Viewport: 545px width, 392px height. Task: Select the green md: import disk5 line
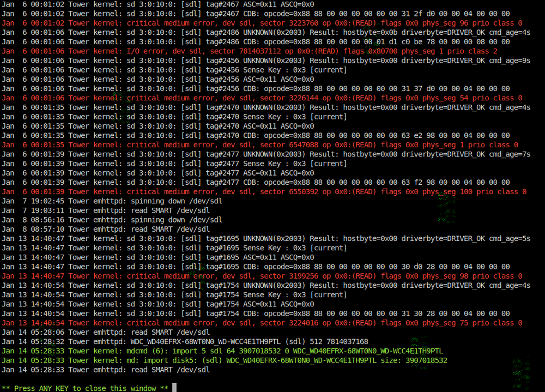225,360
